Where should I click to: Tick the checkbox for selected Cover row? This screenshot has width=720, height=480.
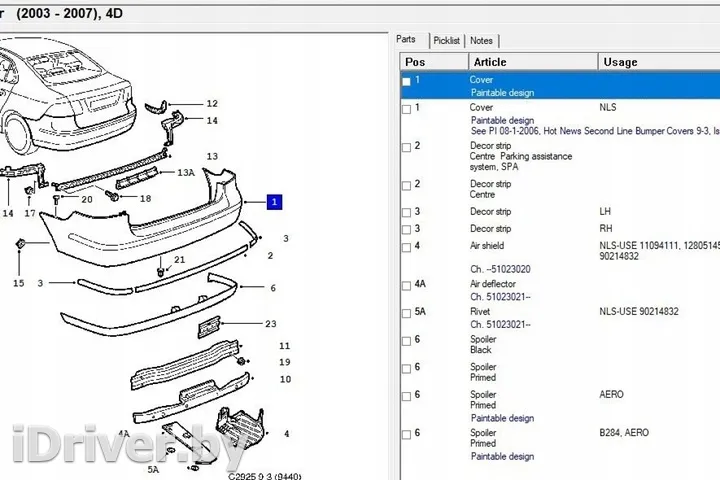(406, 82)
